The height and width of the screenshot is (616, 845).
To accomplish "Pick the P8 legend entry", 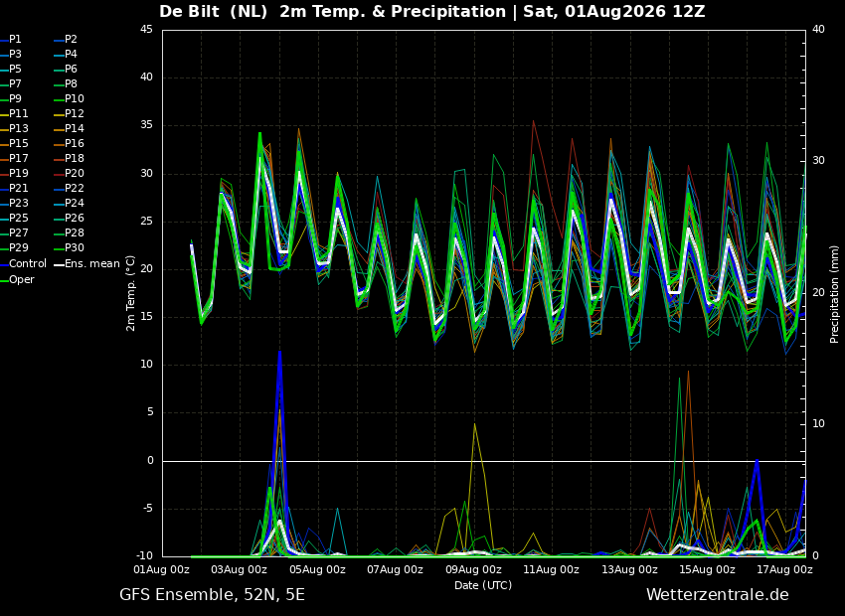I will pos(67,84).
